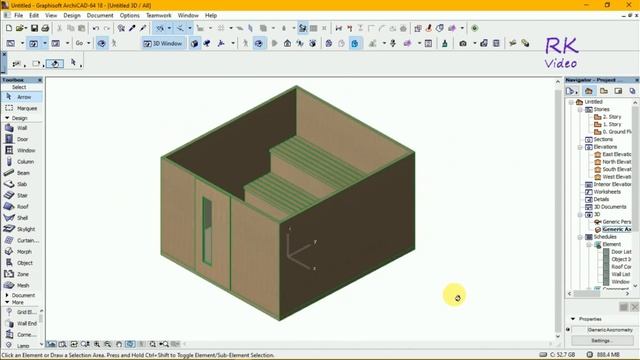Click the Save icon in toolbar
The height and width of the screenshot is (360, 640).
[x=34, y=28]
